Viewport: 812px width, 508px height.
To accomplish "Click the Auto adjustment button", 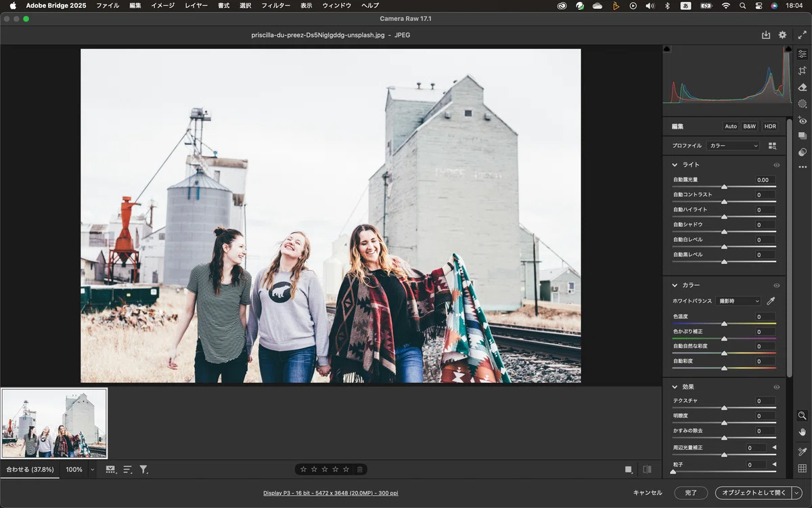I will coord(731,127).
